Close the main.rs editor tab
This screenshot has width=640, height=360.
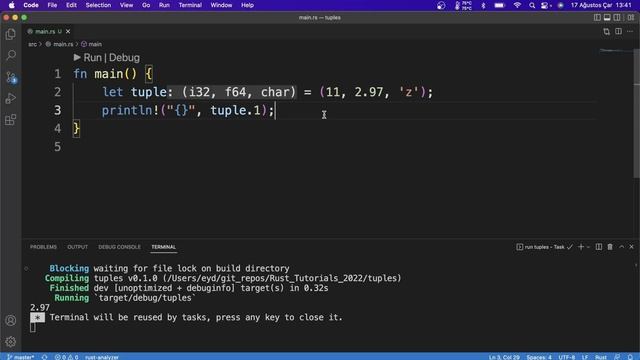(x=68, y=31)
